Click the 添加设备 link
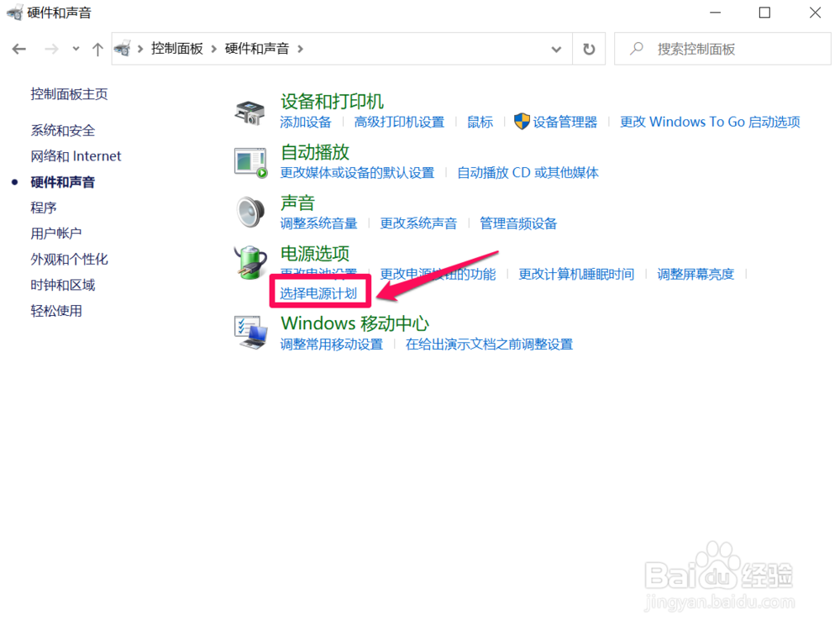The image size is (840, 631). tap(306, 122)
